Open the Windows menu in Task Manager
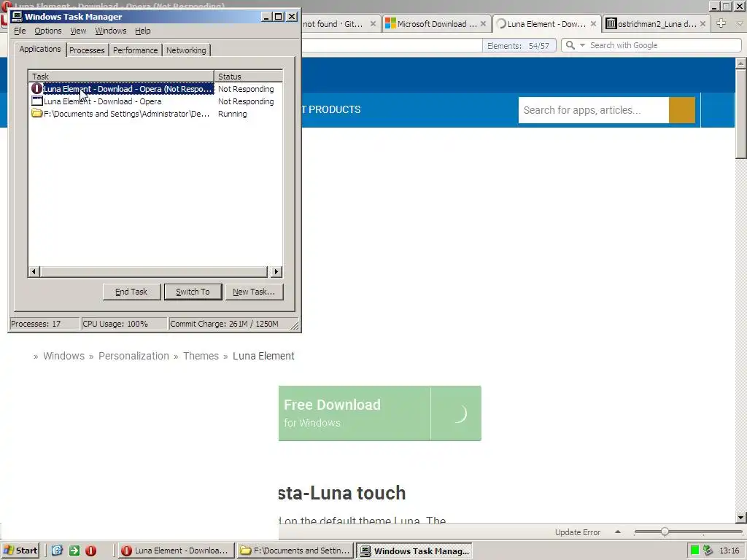The height and width of the screenshot is (560, 747). pyautogui.click(x=111, y=31)
